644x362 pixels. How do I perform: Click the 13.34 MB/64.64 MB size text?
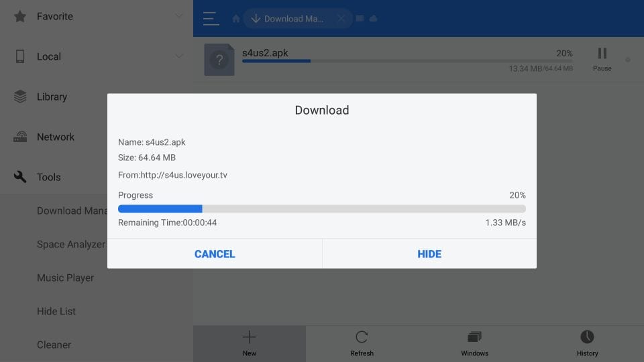click(x=541, y=68)
